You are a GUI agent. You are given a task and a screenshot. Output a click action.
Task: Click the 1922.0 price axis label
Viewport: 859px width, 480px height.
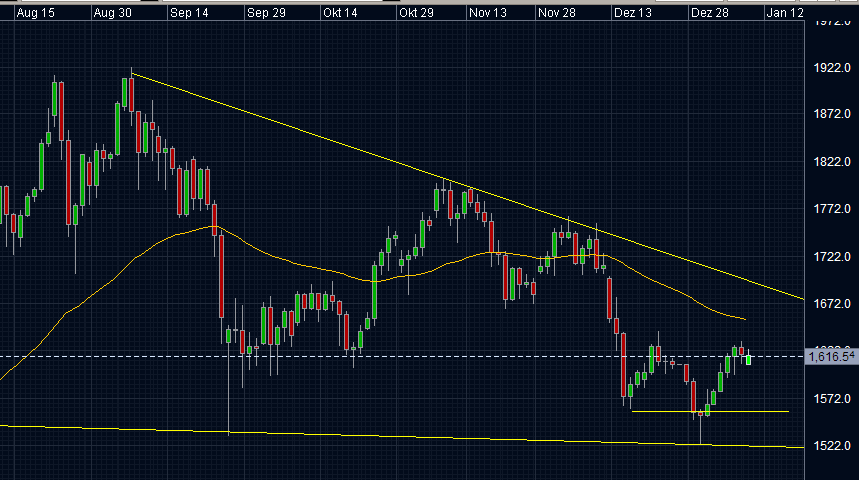point(832,68)
